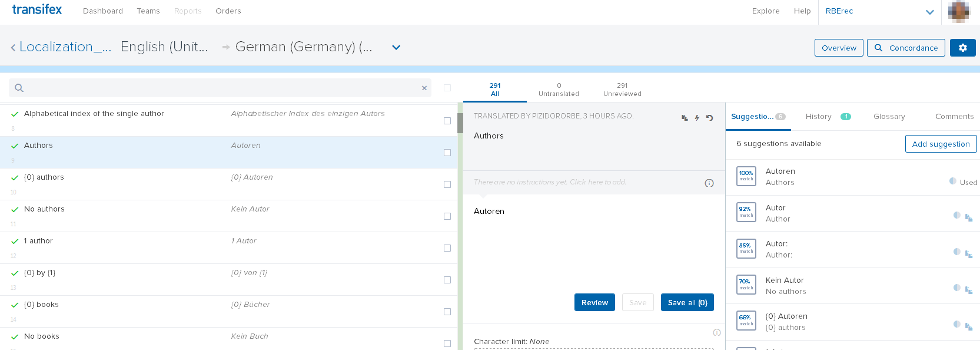Open the Glossary tab
Image resolution: width=980 pixels, height=350 pixels.
click(x=889, y=117)
